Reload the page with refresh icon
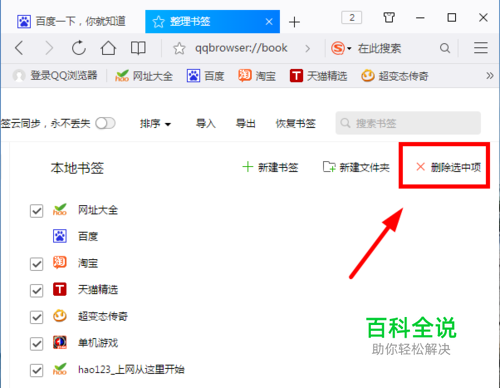 [79, 48]
